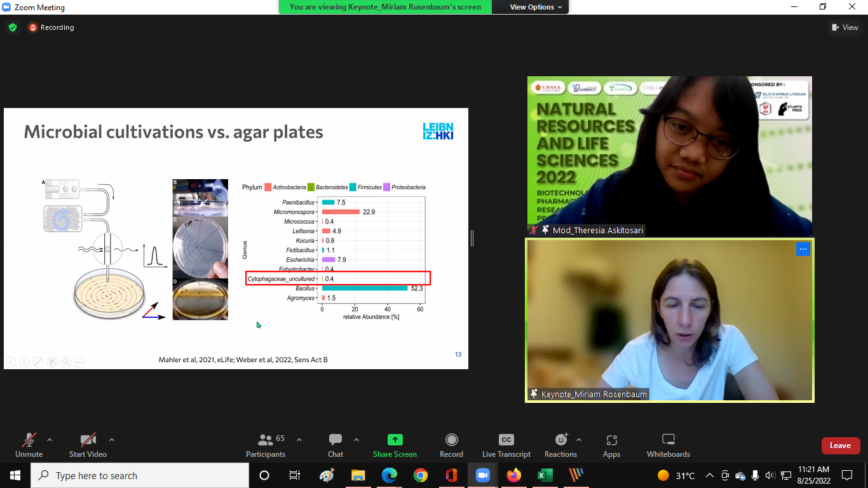Open more options on Miriam Rosenbaum's video
Image resolution: width=868 pixels, height=488 pixels.
click(x=803, y=249)
